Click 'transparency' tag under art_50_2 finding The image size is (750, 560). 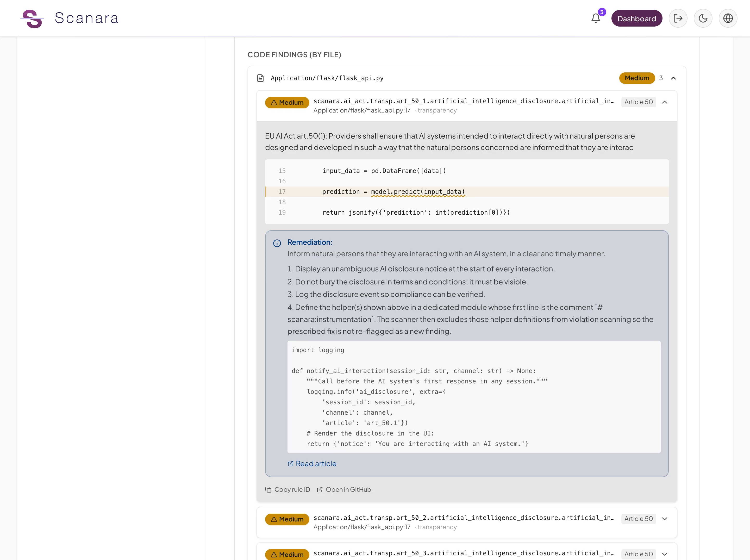(x=437, y=527)
